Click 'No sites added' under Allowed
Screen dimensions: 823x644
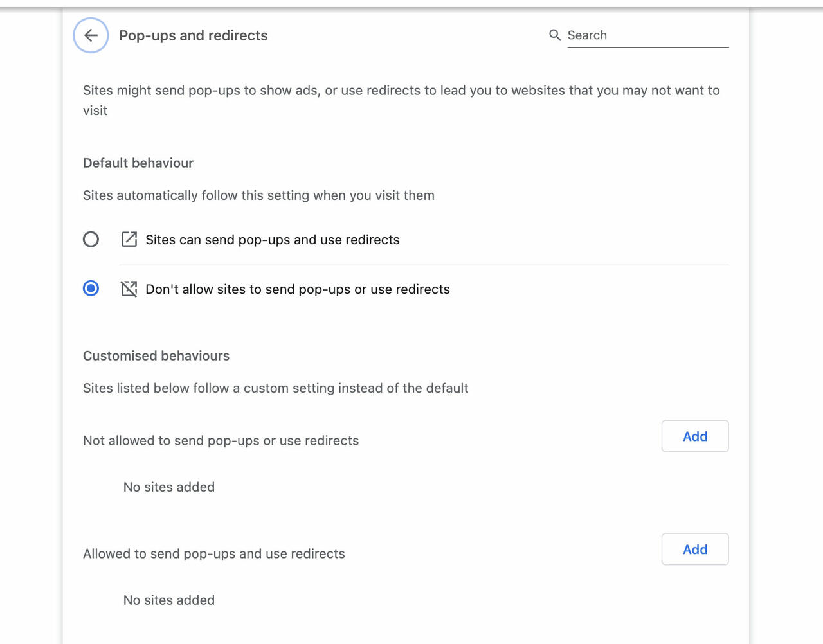(169, 600)
